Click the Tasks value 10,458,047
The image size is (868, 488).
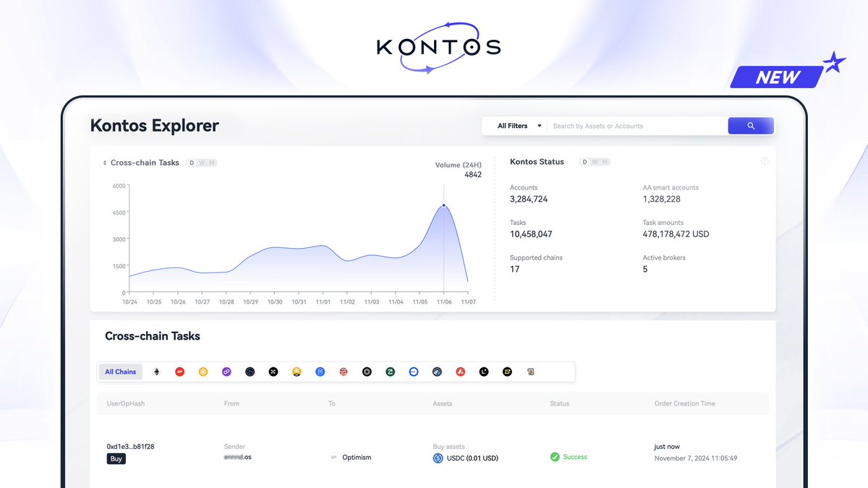531,234
